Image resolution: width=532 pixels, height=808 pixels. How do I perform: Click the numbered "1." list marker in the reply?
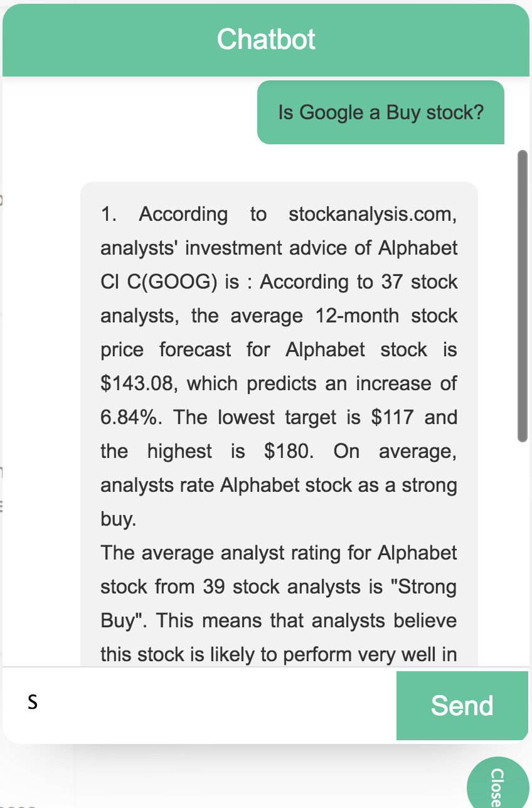coord(109,215)
